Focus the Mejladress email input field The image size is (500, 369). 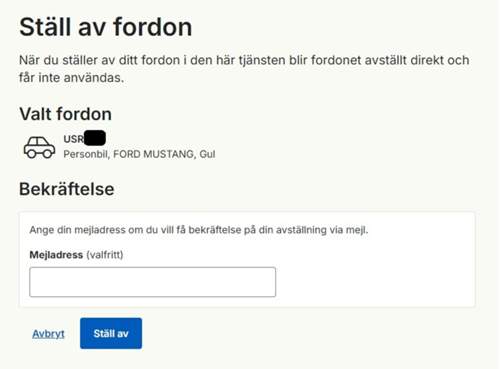pyautogui.click(x=153, y=282)
